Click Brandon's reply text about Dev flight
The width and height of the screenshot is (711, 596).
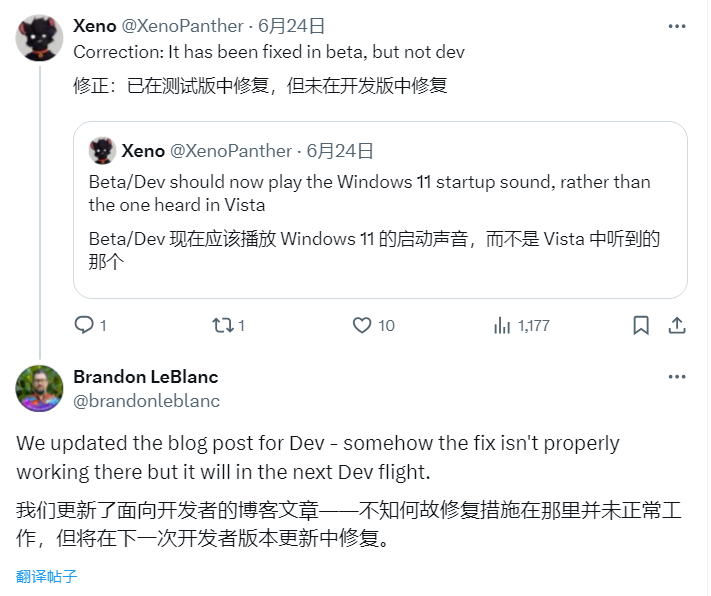[x=318, y=455]
